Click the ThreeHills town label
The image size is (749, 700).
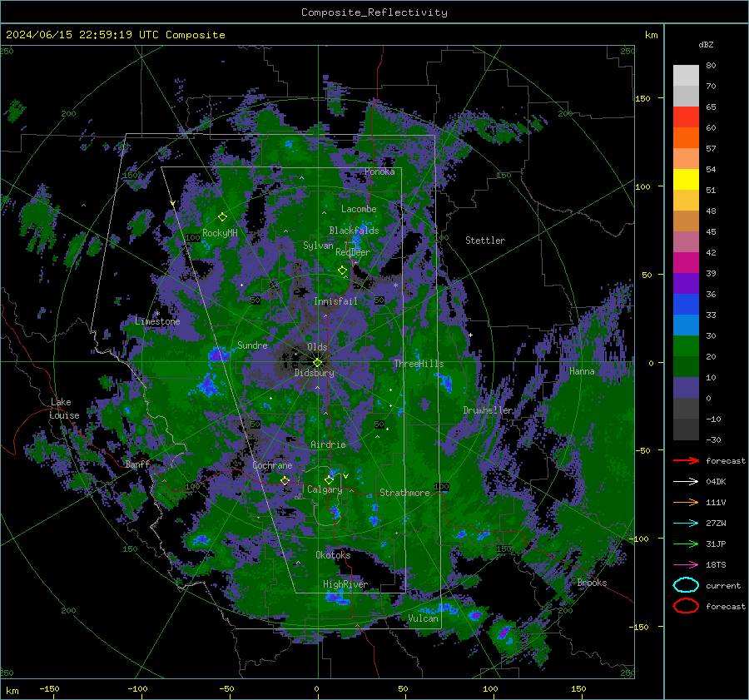point(419,364)
